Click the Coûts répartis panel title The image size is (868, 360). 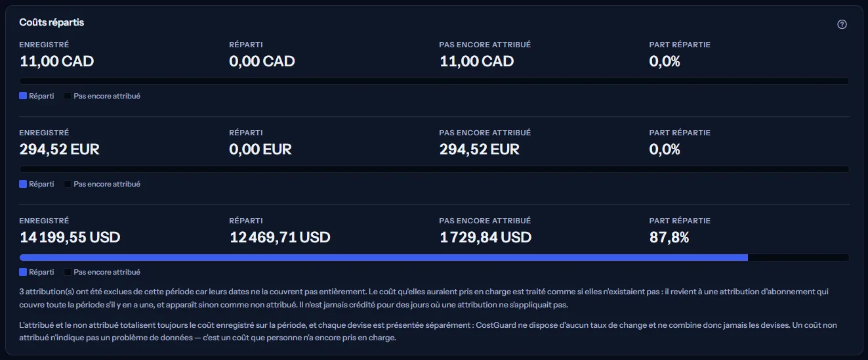[x=52, y=22]
